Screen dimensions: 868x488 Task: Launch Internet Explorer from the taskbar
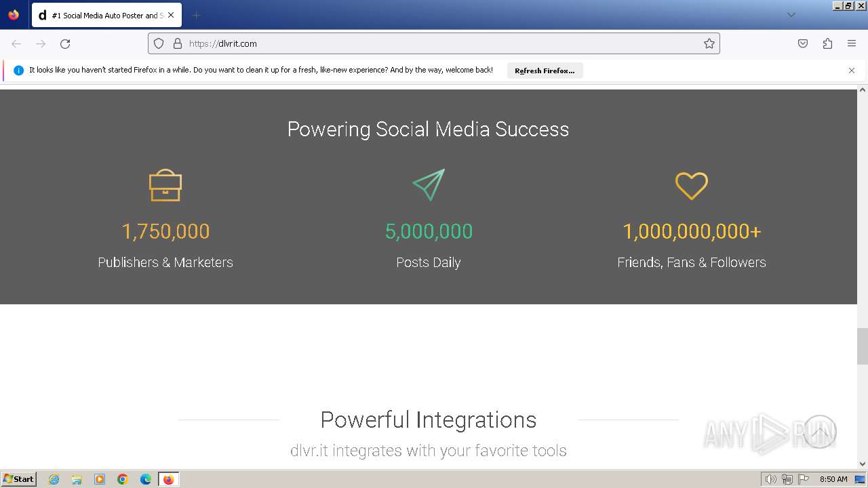[x=54, y=479]
